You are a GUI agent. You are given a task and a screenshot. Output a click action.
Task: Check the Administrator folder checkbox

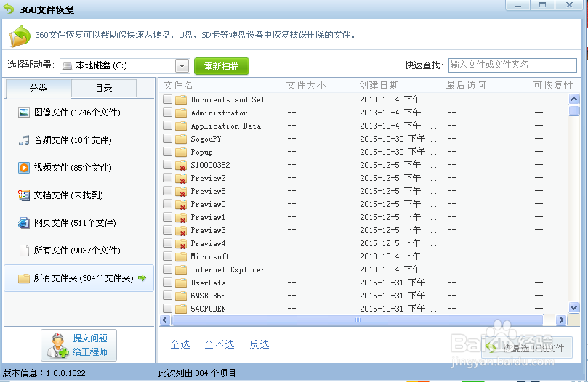pos(168,113)
